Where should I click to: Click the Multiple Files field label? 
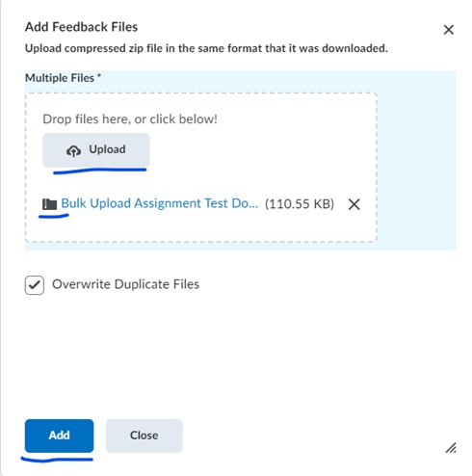point(60,78)
